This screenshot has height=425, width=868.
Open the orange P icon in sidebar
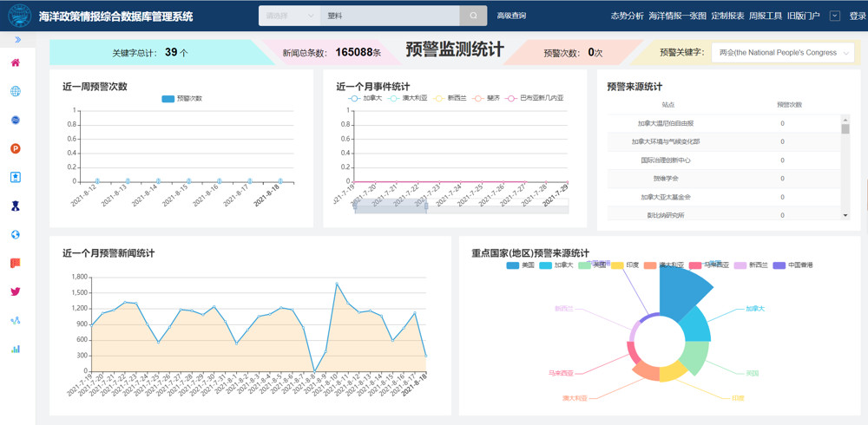[x=16, y=148]
